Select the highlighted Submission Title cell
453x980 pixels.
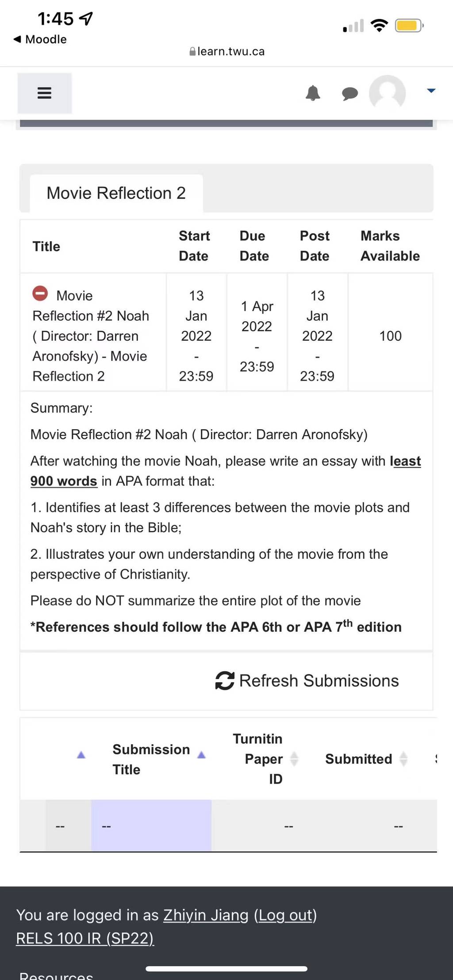tap(151, 826)
